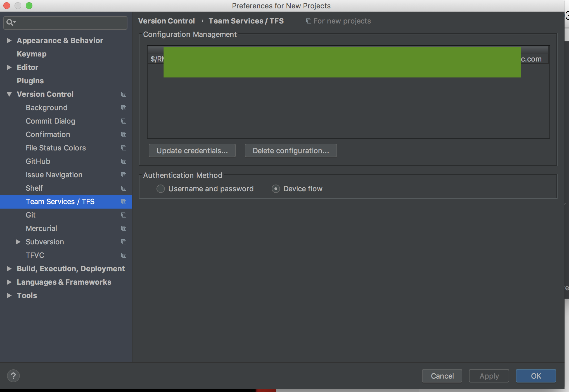Image resolution: width=569 pixels, height=392 pixels.
Task: Click the copy settings icon next to Shelf
Action: click(x=124, y=188)
